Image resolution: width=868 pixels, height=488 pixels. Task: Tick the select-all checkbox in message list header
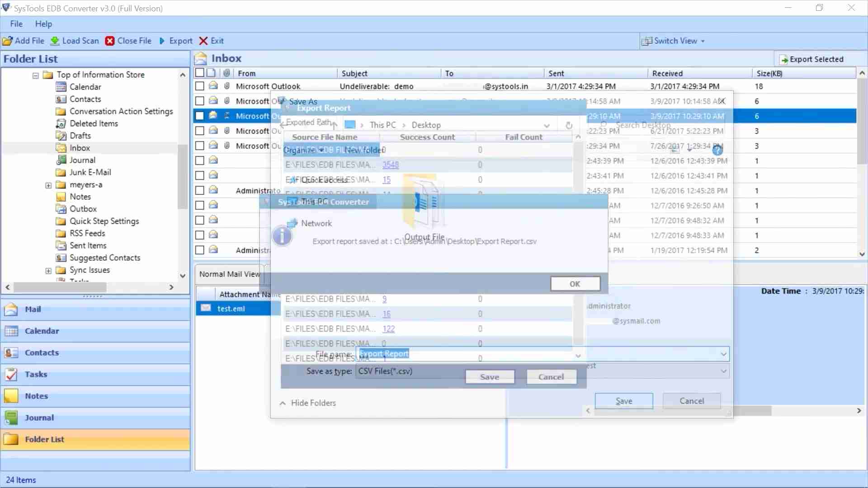[199, 72]
